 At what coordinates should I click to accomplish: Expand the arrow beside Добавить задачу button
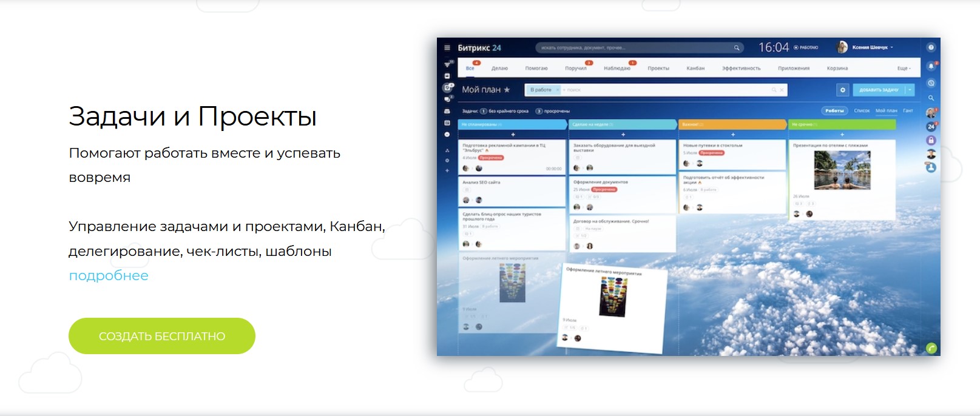click(x=909, y=90)
